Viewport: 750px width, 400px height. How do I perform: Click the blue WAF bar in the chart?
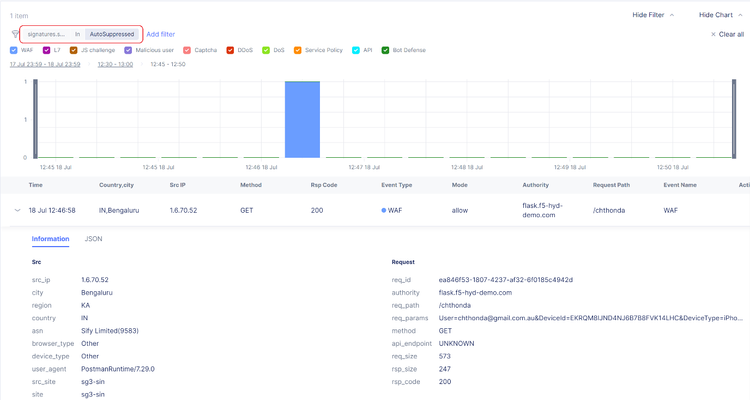point(302,120)
